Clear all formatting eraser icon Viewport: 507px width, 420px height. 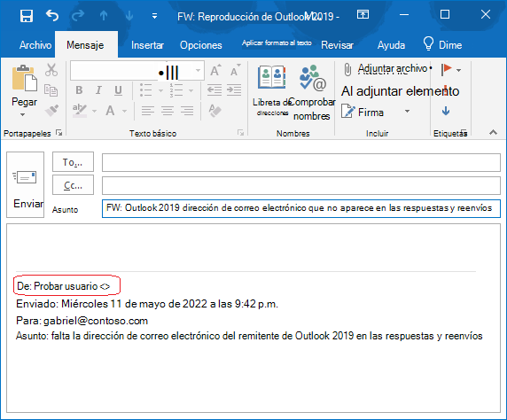(214, 111)
